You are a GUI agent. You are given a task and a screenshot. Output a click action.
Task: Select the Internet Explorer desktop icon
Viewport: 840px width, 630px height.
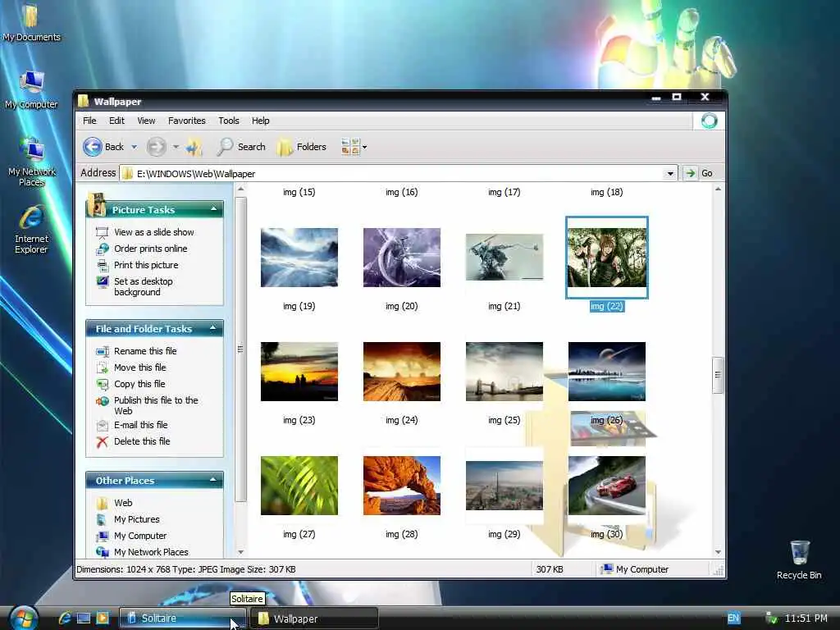point(31,230)
